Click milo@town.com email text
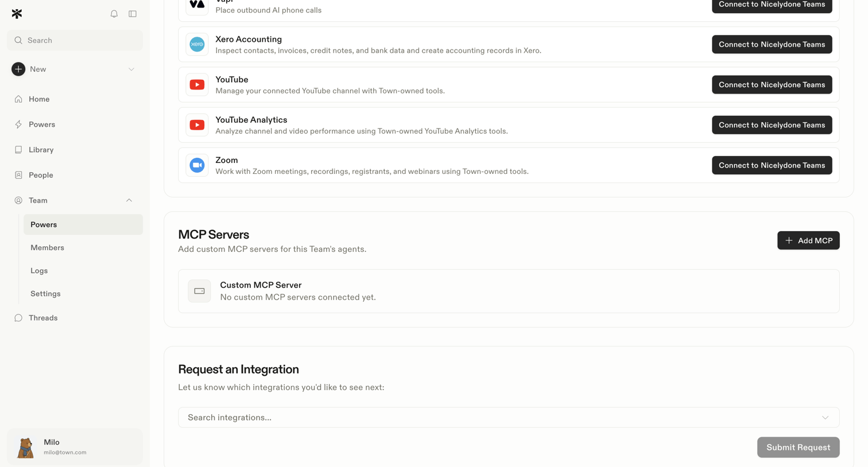Viewport: 868px width, 467px height. (65, 453)
